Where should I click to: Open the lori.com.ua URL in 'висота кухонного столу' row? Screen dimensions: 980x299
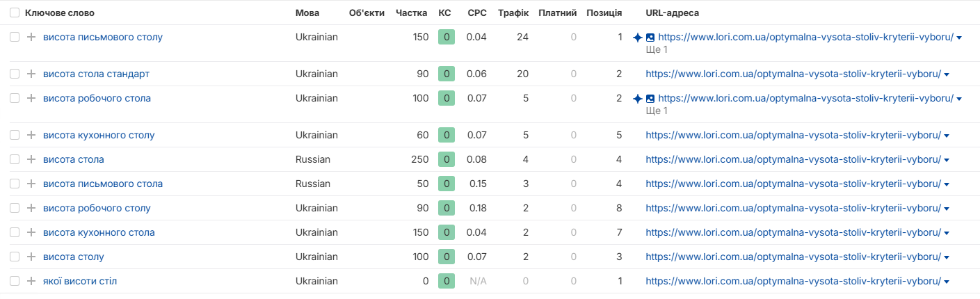pyautogui.click(x=793, y=135)
